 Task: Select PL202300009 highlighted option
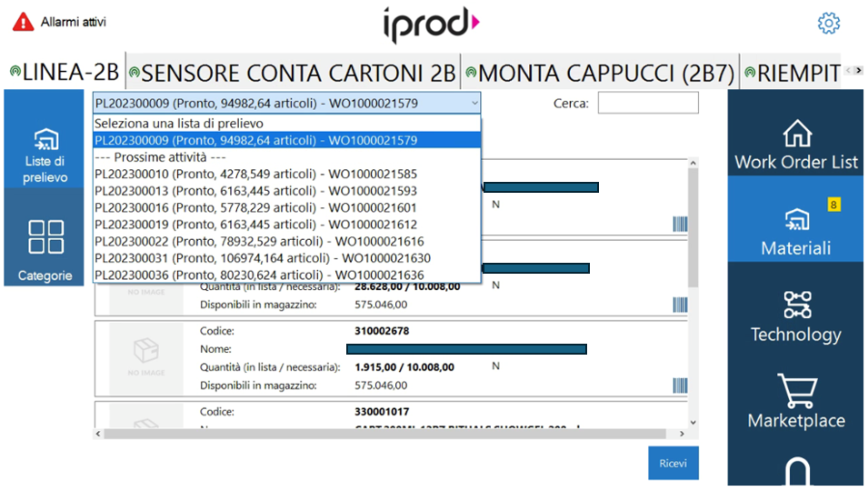point(286,140)
